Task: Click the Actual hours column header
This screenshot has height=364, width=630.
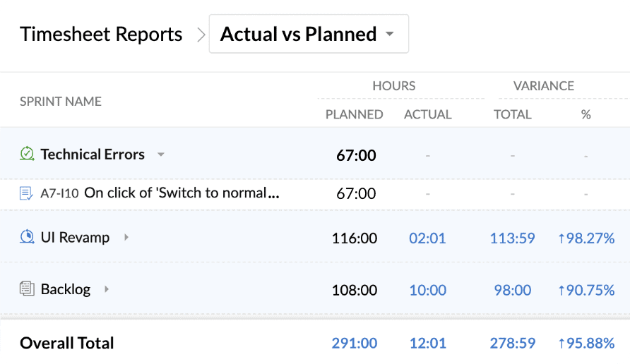Action: coord(427,114)
